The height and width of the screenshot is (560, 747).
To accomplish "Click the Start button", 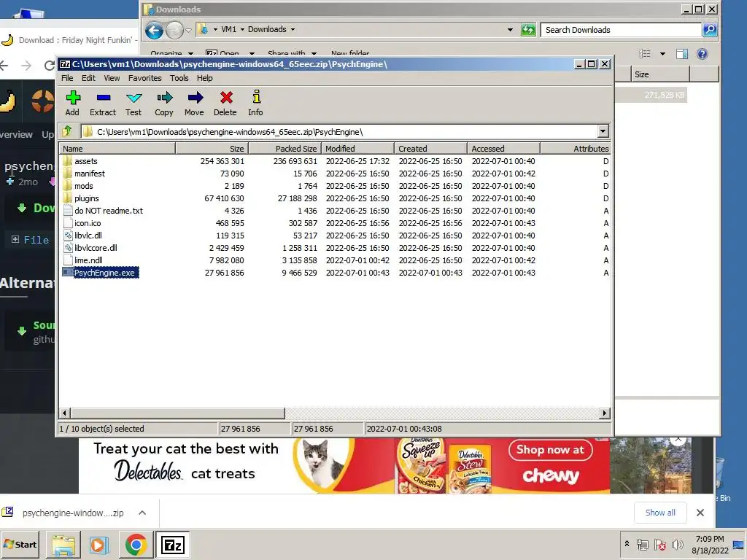I will (x=20, y=544).
